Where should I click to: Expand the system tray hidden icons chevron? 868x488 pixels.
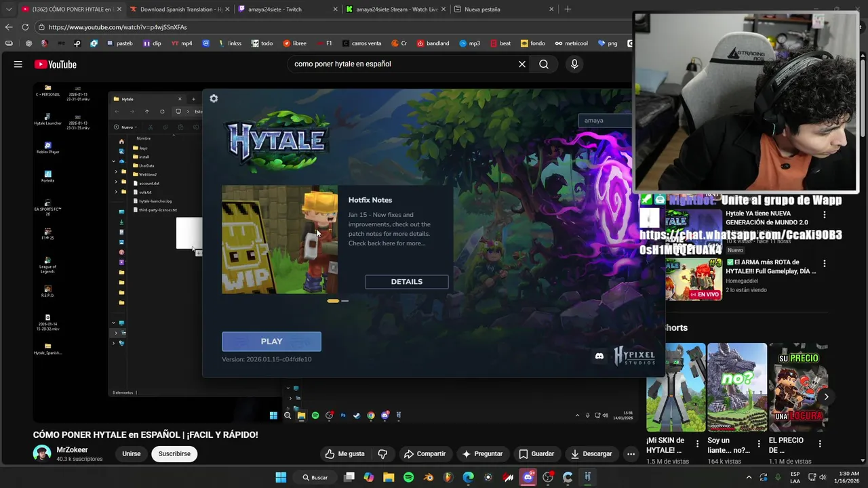(749, 477)
